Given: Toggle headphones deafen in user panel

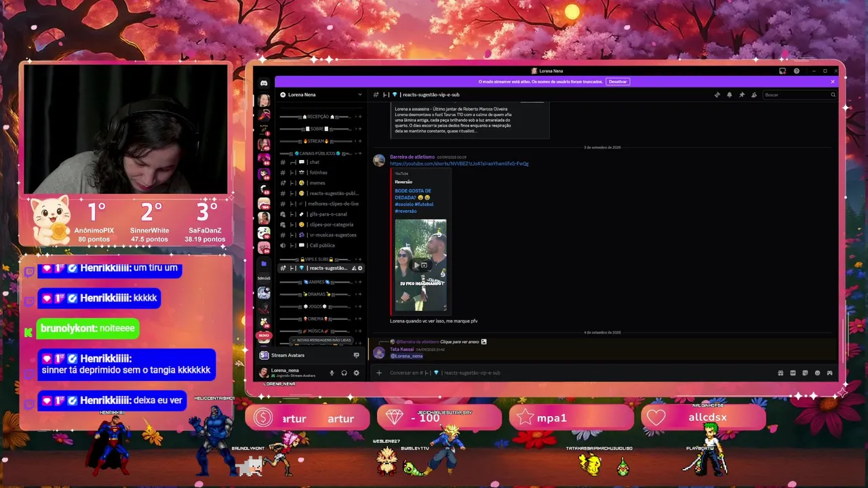Looking at the screenshot, I should point(344,373).
